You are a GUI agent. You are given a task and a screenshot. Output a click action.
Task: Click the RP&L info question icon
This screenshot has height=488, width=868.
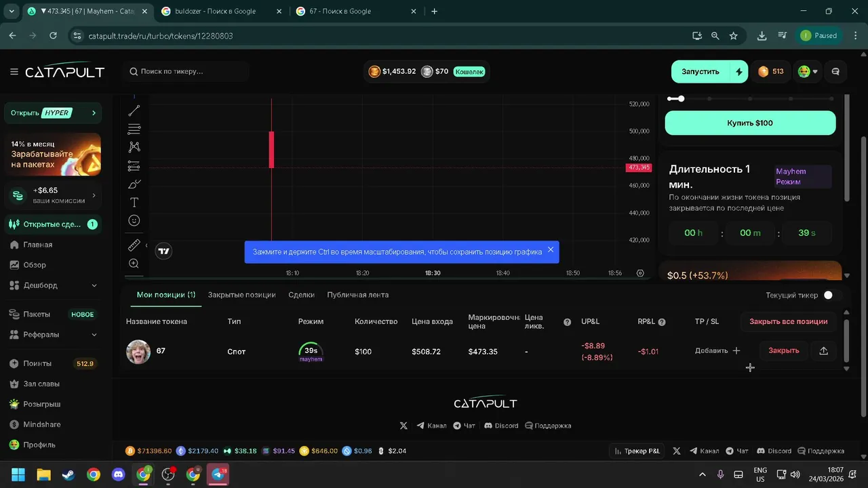(662, 322)
